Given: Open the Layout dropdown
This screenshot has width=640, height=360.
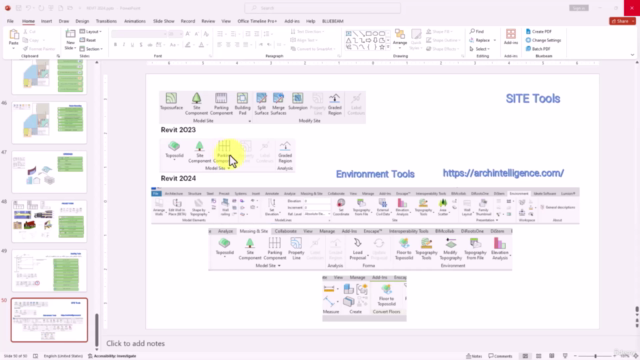Looking at the screenshot, I should click(x=91, y=31).
